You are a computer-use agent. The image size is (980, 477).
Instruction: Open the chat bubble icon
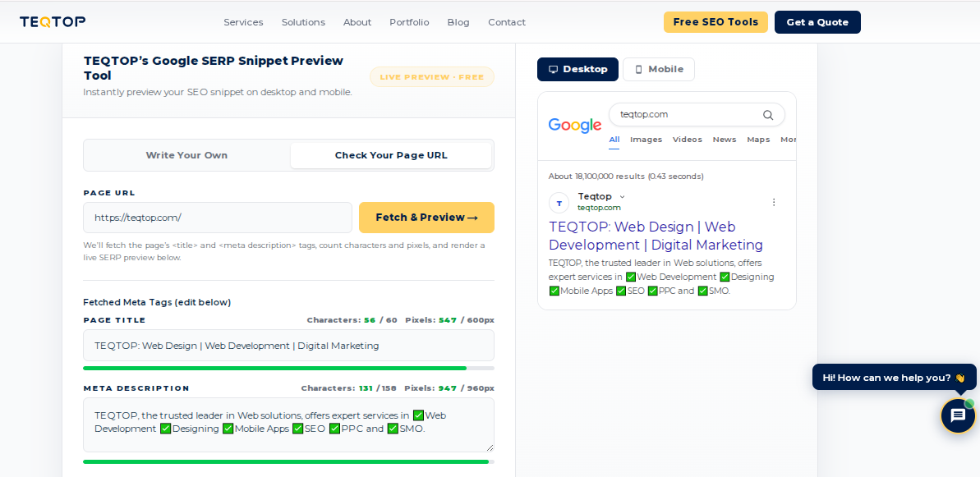[x=958, y=415]
